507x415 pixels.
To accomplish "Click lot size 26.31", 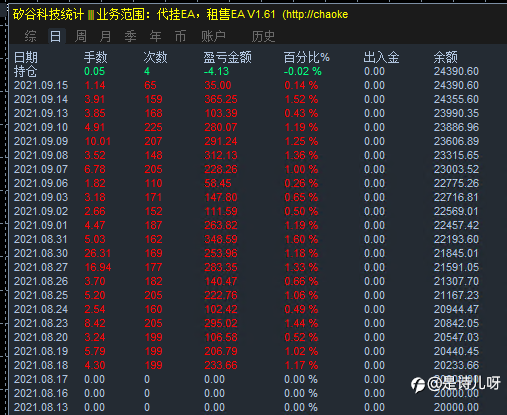I will tap(98, 253).
